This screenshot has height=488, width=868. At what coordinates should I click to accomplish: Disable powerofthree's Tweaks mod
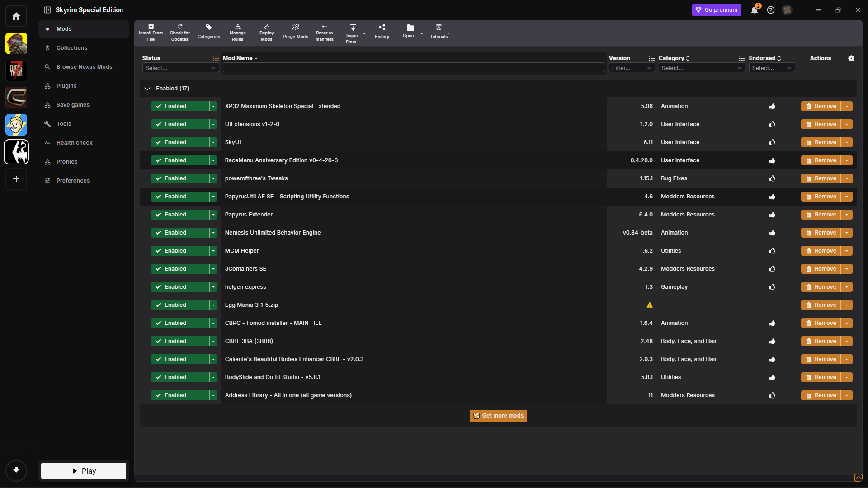(x=180, y=178)
